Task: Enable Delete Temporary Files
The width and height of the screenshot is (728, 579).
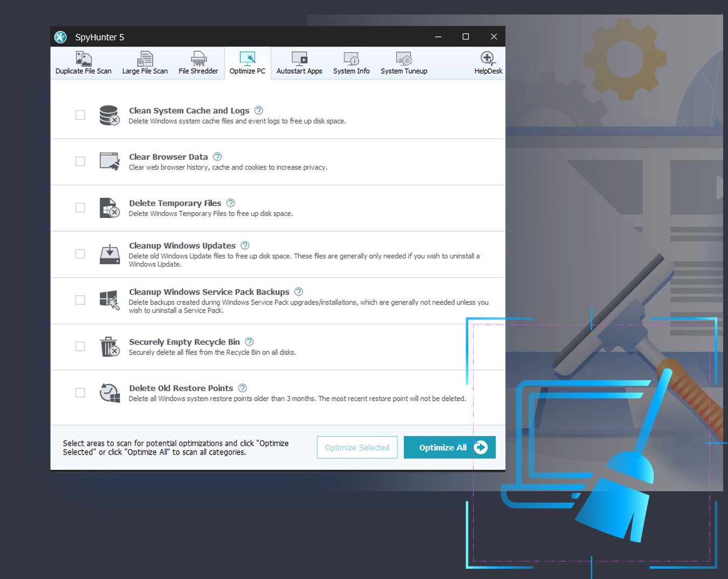Action: (x=80, y=207)
